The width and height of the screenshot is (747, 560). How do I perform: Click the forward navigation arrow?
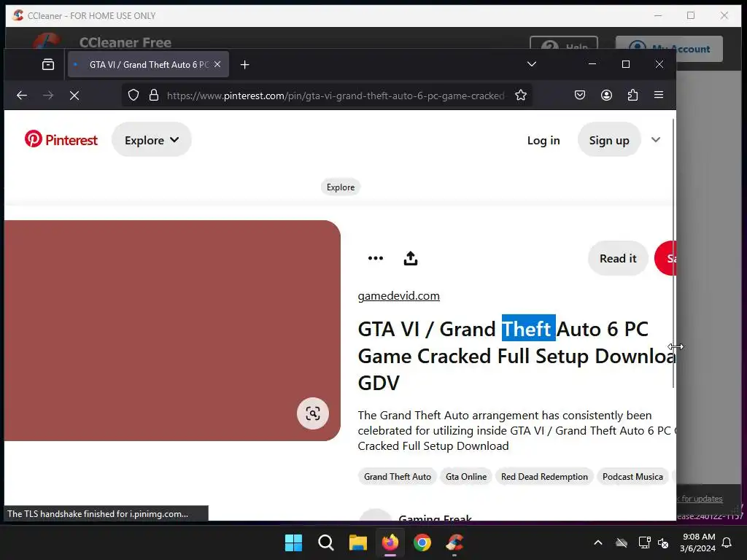[x=48, y=96]
